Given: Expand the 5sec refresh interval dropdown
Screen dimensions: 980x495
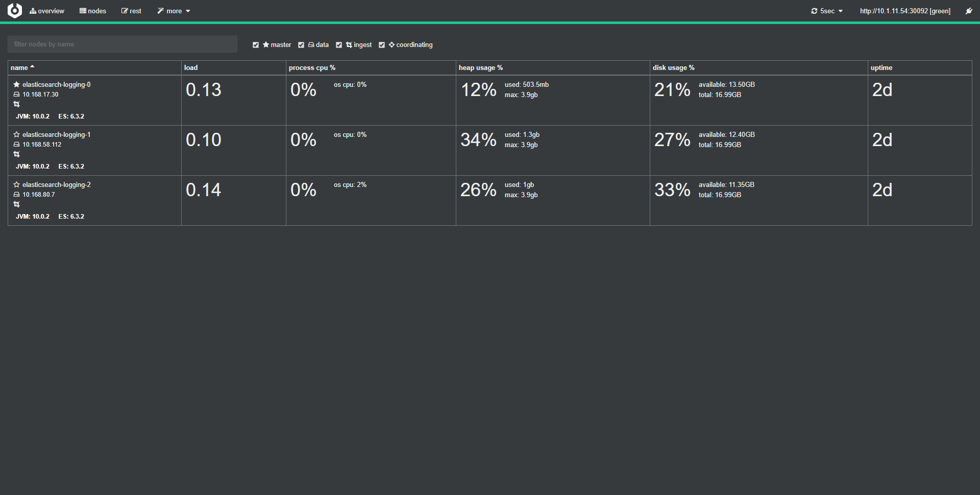Looking at the screenshot, I should click(827, 11).
